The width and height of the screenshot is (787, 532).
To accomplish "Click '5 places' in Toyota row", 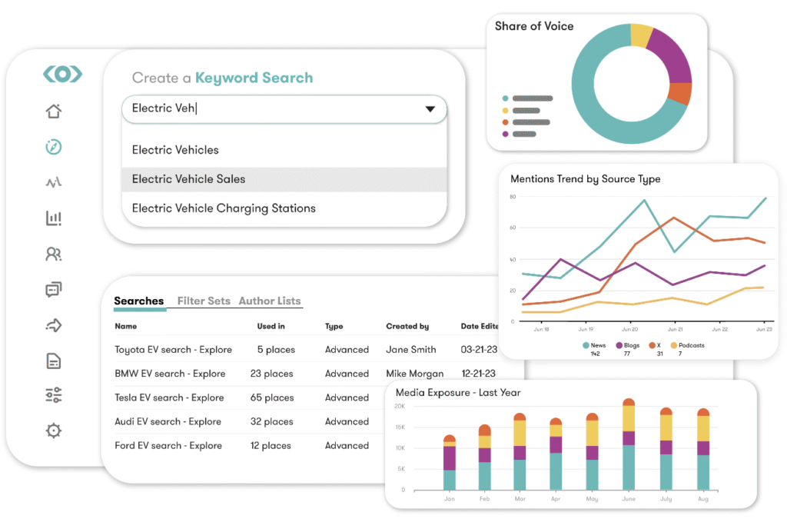I will [x=276, y=350].
